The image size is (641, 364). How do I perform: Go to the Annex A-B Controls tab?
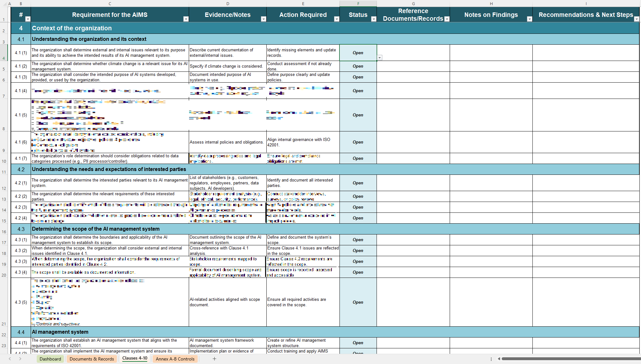[x=175, y=359]
